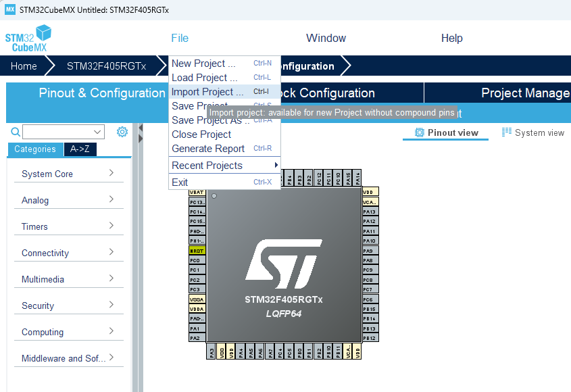571x392 pixels.
Task: Expand the Connectivity category
Action: click(68, 253)
